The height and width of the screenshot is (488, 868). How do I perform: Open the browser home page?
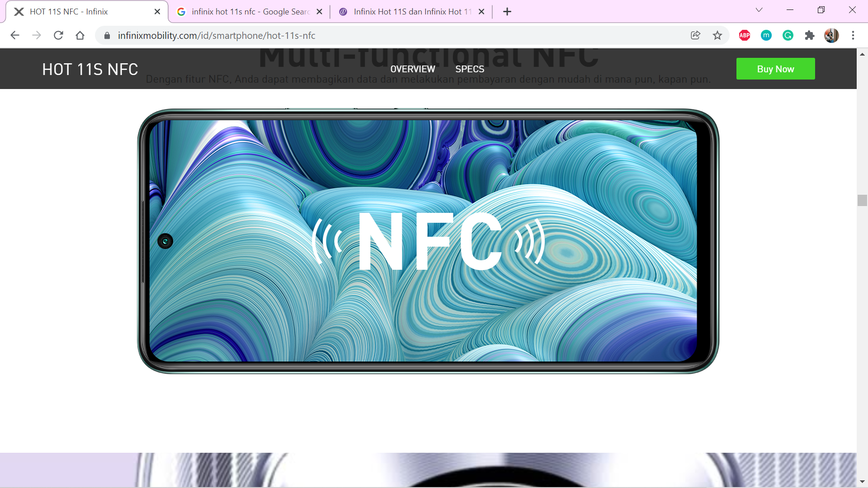click(x=80, y=35)
